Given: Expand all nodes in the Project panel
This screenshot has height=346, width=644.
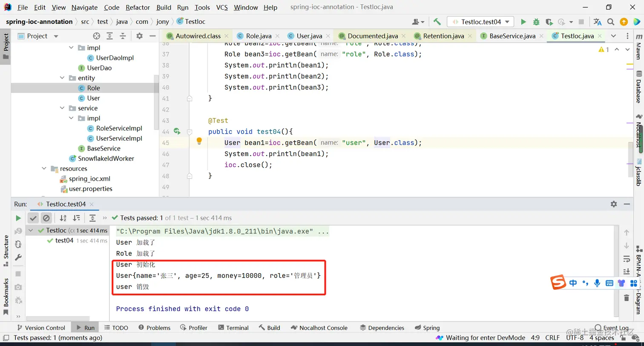Looking at the screenshot, I should [110, 36].
